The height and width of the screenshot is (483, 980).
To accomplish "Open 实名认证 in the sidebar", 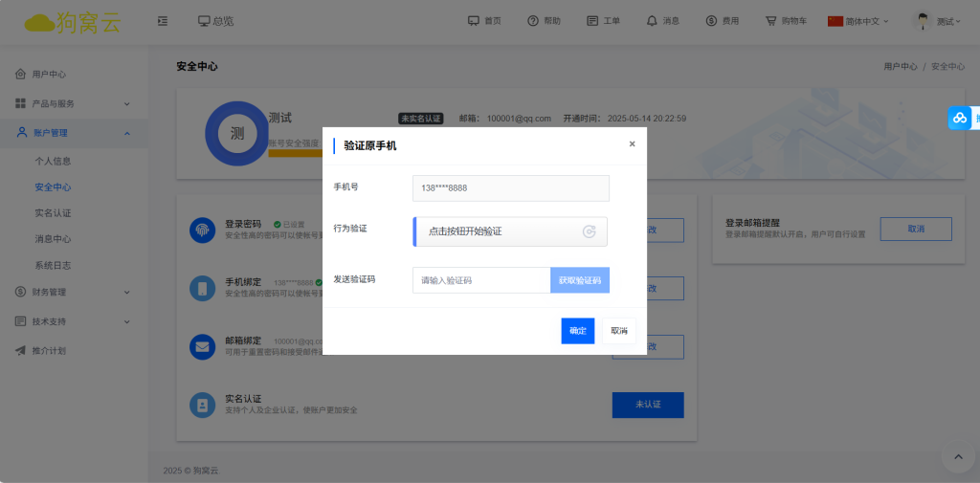I will pos(54,213).
